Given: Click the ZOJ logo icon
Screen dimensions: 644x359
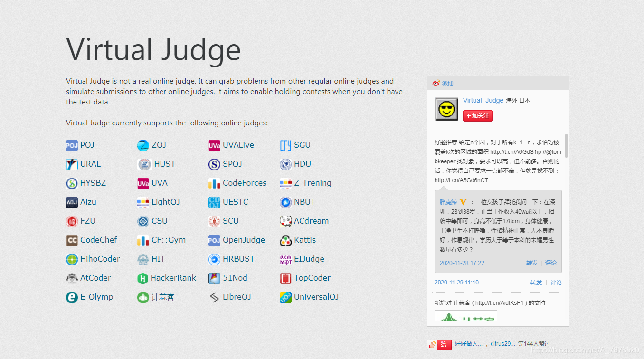Looking at the screenshot, I should tap(143, 145).
